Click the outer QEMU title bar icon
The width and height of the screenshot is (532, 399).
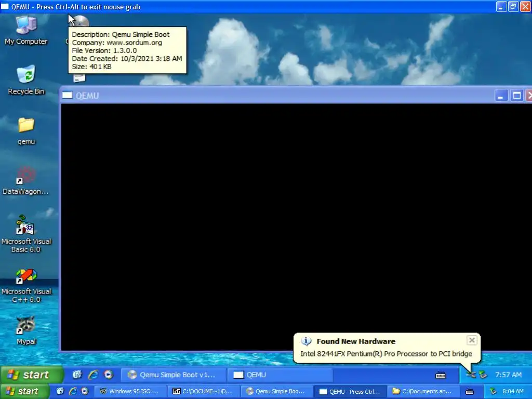point(5,6)
